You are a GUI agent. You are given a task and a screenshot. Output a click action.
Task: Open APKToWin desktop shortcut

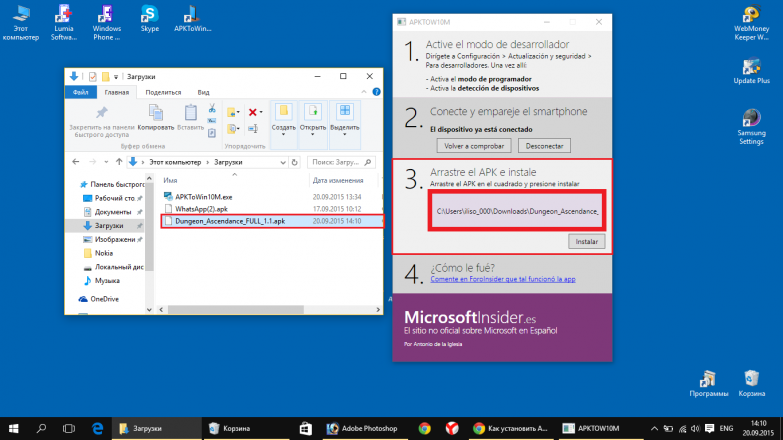(192, 19)
